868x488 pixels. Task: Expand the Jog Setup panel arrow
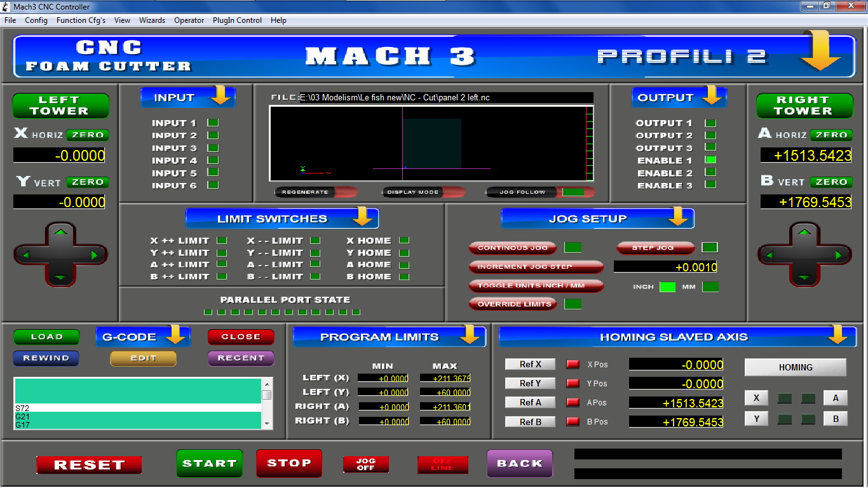[x=678, y=217]
